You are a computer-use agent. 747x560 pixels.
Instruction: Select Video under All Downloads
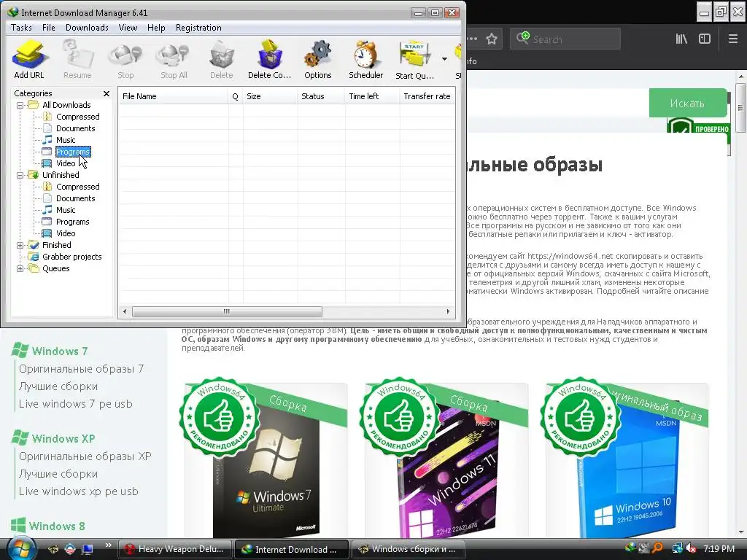click(x=66, y=163)
